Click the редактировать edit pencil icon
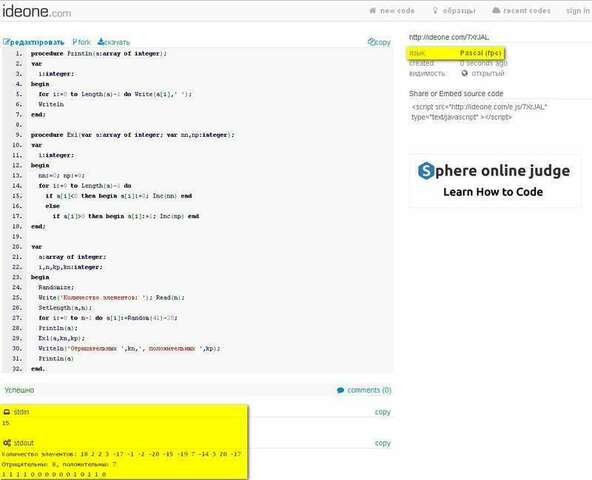Viewport: 592px width, 480px height. pyautogui.click(x=6, y=42)
